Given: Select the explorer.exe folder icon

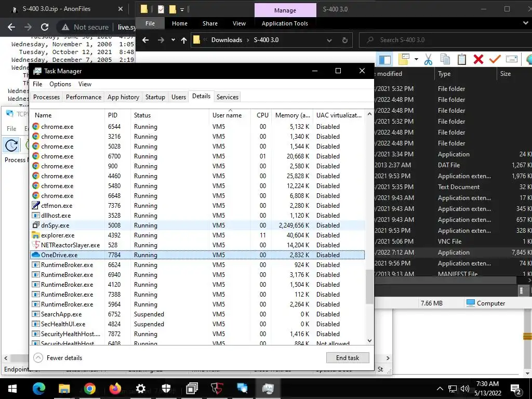Looking at the screenshot, I should 36,235.
